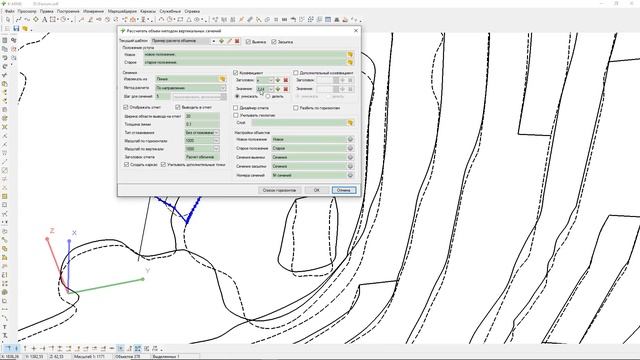Image resolution: width=640 pixels, height=360 pixels.
Task: Toggle the Засыпка checkbox
Action: click(274, 42)
